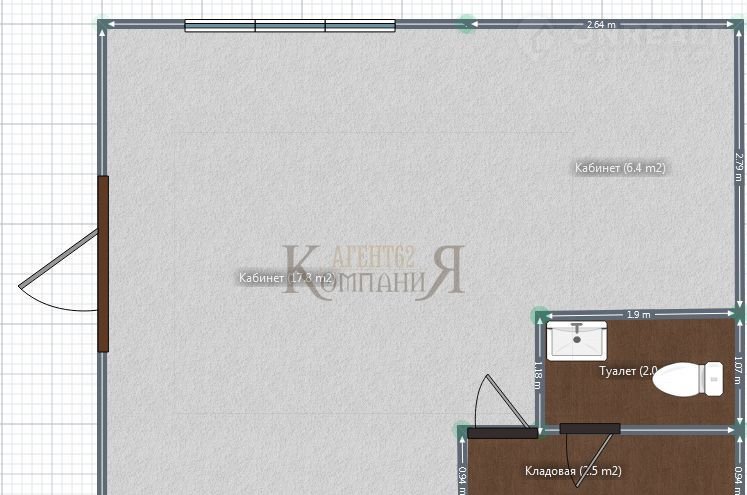Select the Кладовая room label
This screenshot has width=747, height=495.
point(573,471)
